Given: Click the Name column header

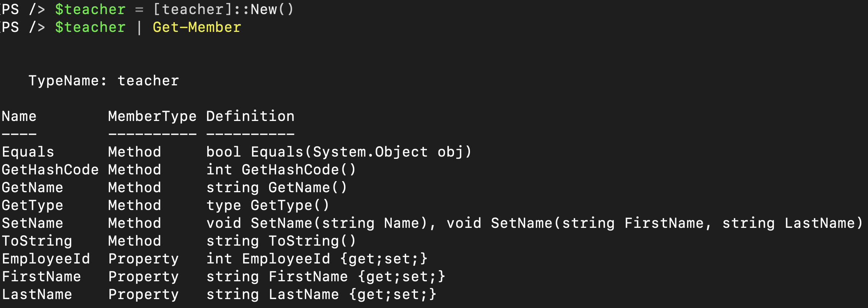Looking at the screenshot, I should [19, 116].
